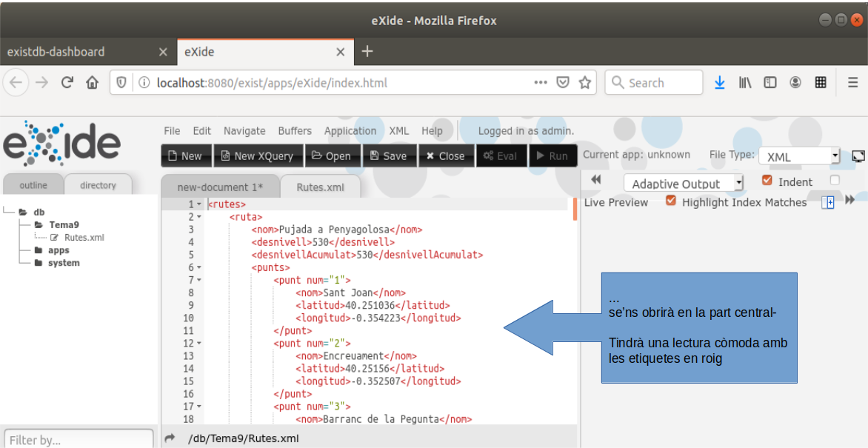
Task: Click the Filter by input field
Action: (79, 441)
